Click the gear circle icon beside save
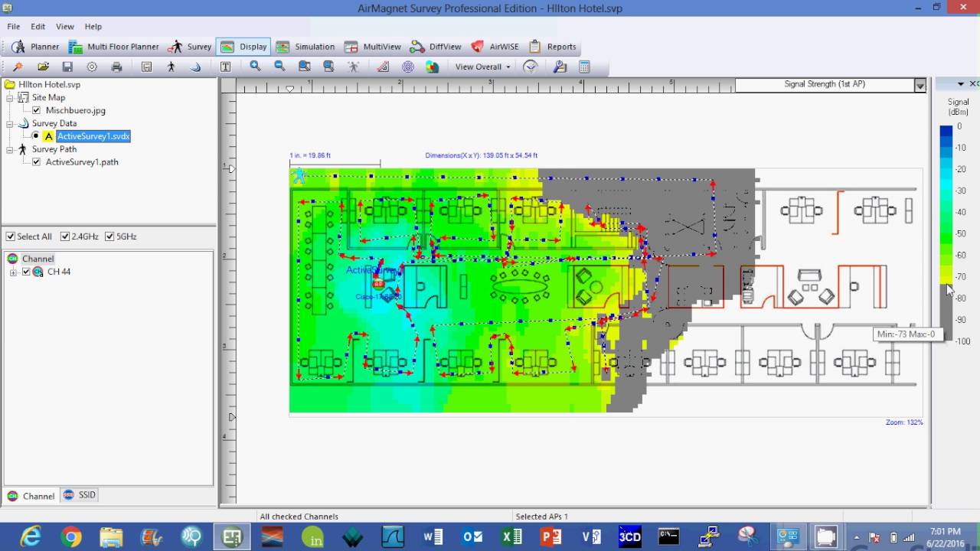 (x=92, y=67)
